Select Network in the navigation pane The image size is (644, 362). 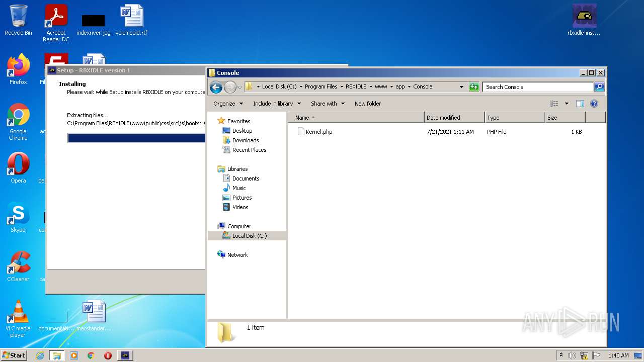tap(237, 255)
